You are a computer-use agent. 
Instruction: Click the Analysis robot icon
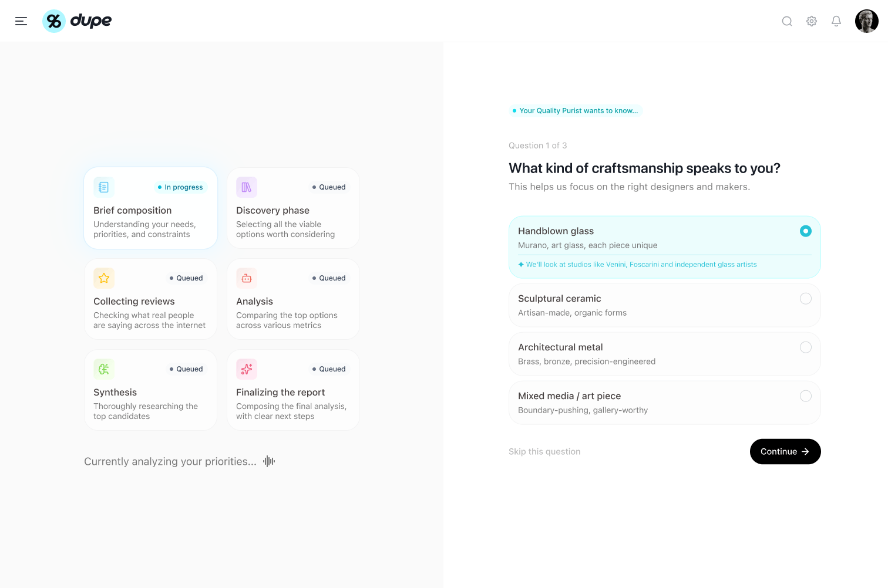click(x=247, y=278)
